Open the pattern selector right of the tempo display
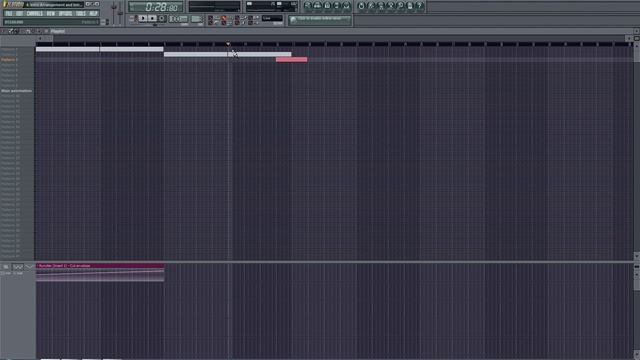This screenshot has height=360, width=640. coord(197,19)
